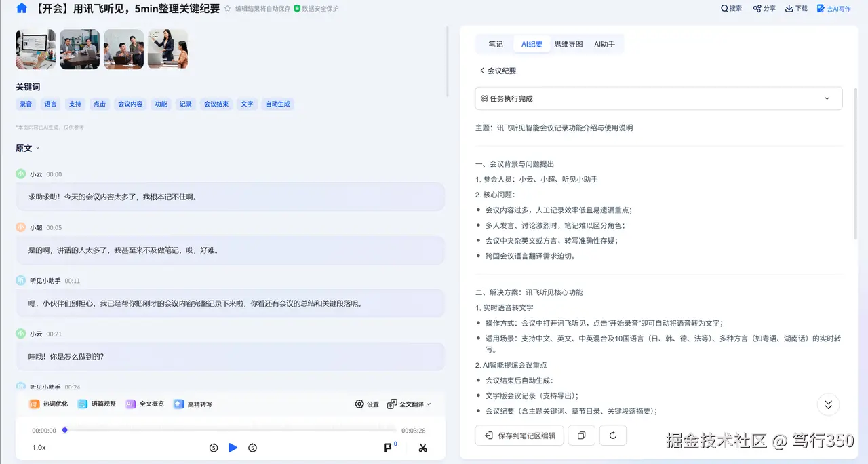Image resolution: width=868 pixels, height=464 pixels.
Task: Open 设置 gear settings
Action: (x=367, y=404)
